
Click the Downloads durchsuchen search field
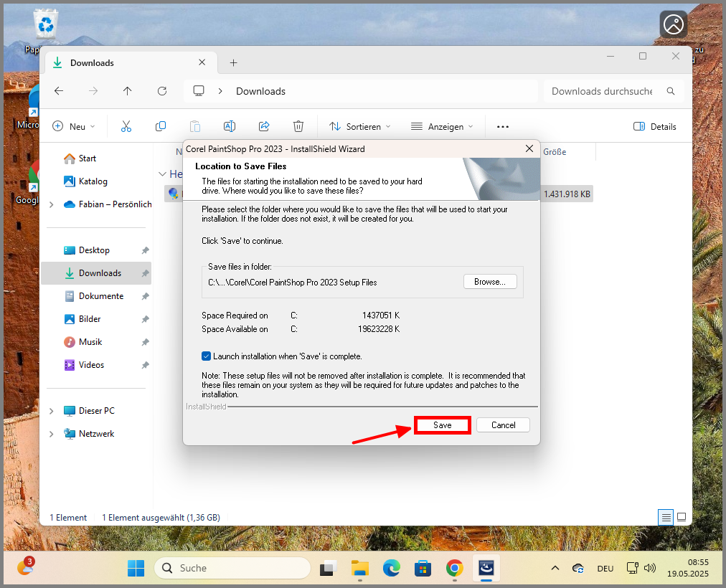pos(601,91)
